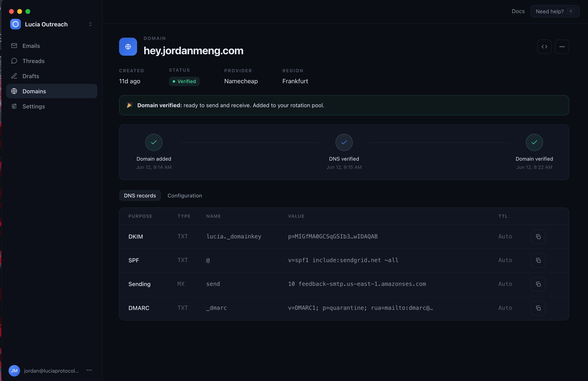Click the jordan@luciaprotocol... account email
This screenshot has width=588, height=381.
tap(51, 371)
